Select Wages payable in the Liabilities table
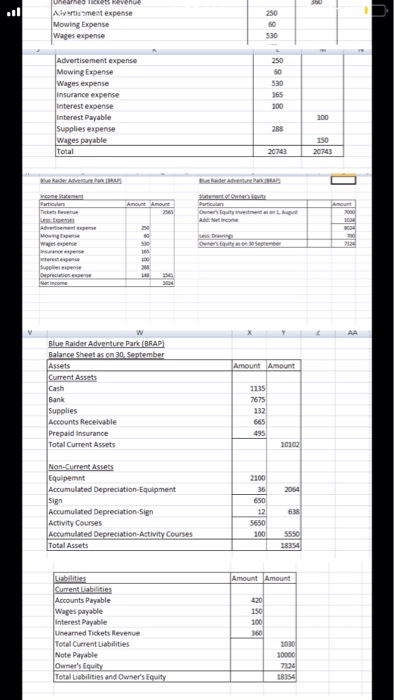This screenshot has width=394, height=700. click(x=79, y=611)
